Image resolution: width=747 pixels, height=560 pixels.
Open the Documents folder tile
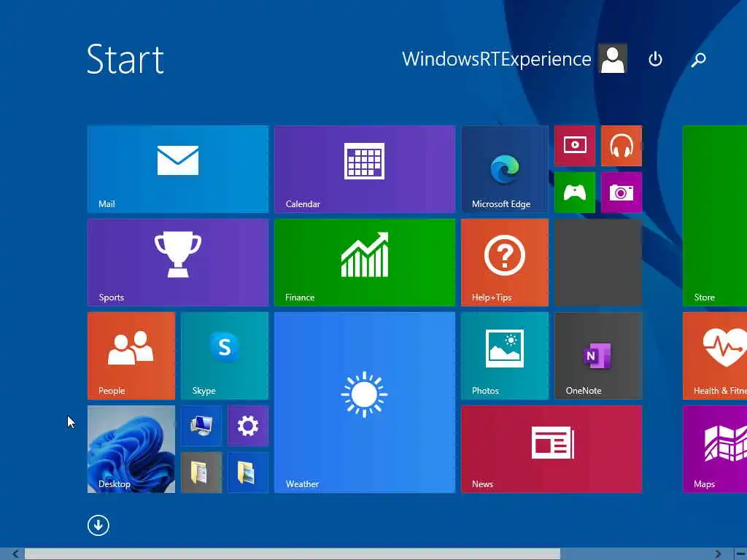click(201, 472)
